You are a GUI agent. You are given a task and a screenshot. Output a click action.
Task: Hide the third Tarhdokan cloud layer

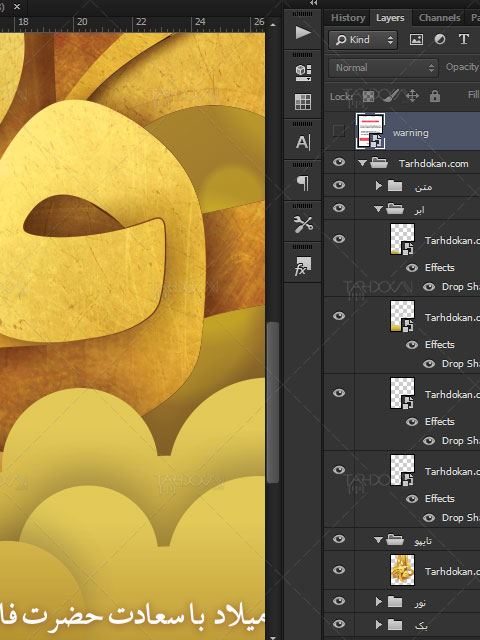click(339, 393)
